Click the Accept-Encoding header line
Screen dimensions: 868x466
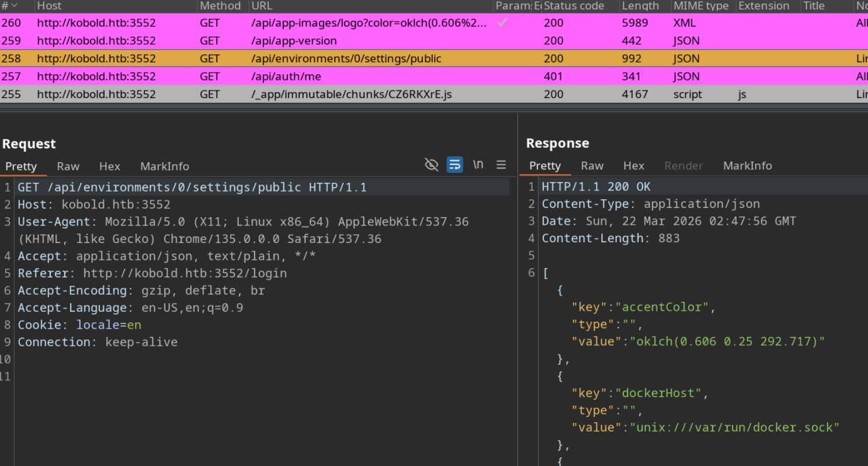tap(141, 290)
